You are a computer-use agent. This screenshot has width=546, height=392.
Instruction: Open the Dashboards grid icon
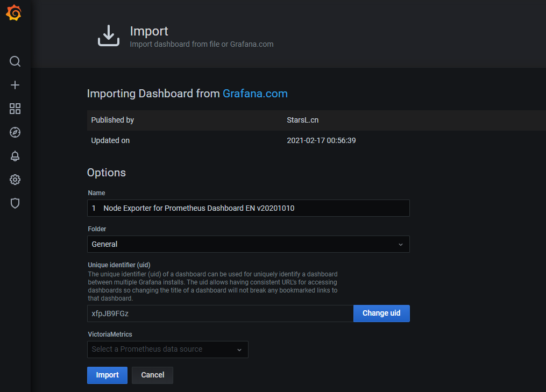[15, 109]
